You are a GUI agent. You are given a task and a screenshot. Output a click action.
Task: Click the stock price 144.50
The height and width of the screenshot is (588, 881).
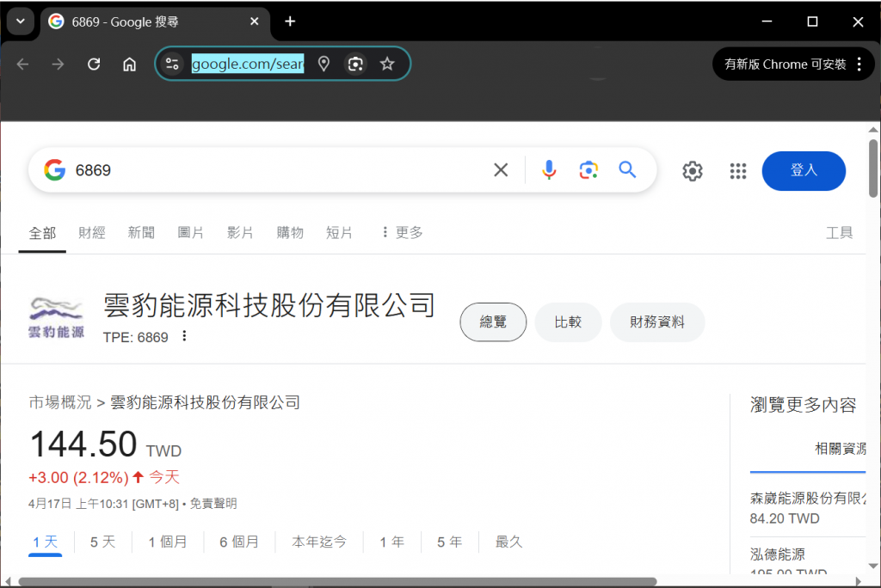tap(83, 444)
